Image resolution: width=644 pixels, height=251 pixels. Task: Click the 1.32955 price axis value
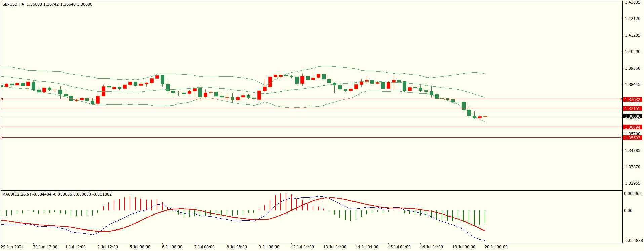632,183
